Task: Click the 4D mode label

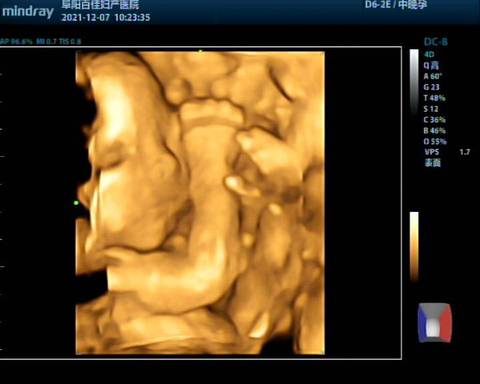Action: (429, 54)
